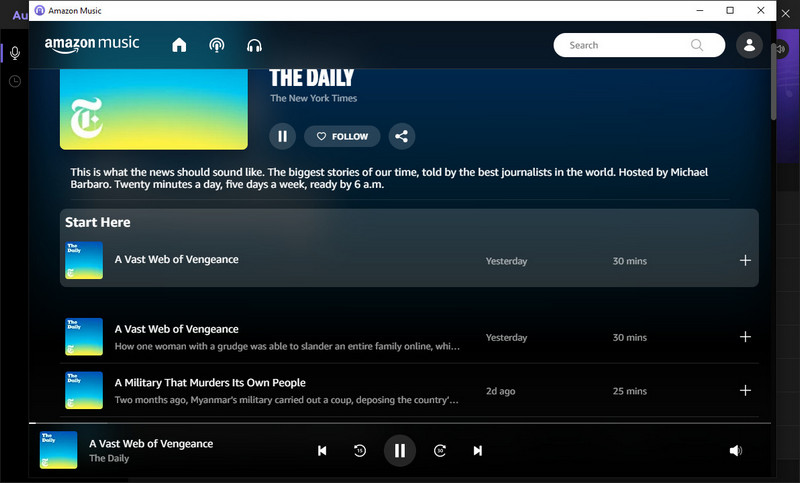Image resolution: width=800 pixels, height=483 pixels.
Task: Maximize the Amazon Music window
Action: 730,10
